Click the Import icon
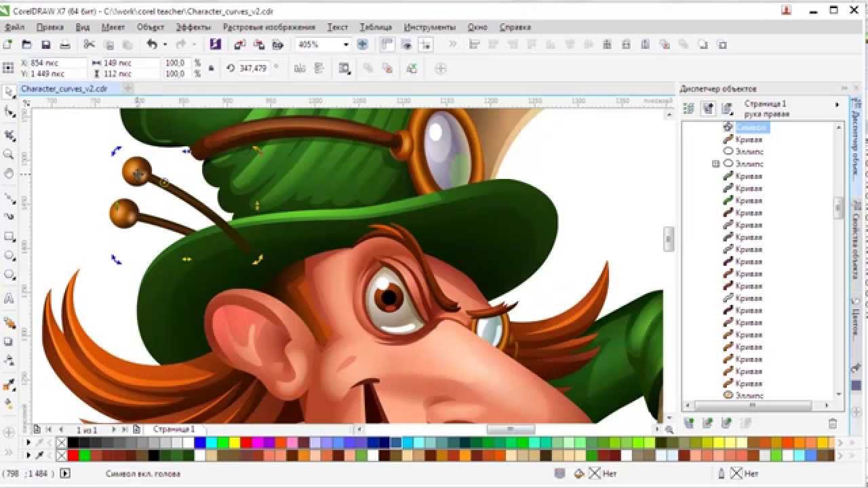 click(x=239, y=45)
